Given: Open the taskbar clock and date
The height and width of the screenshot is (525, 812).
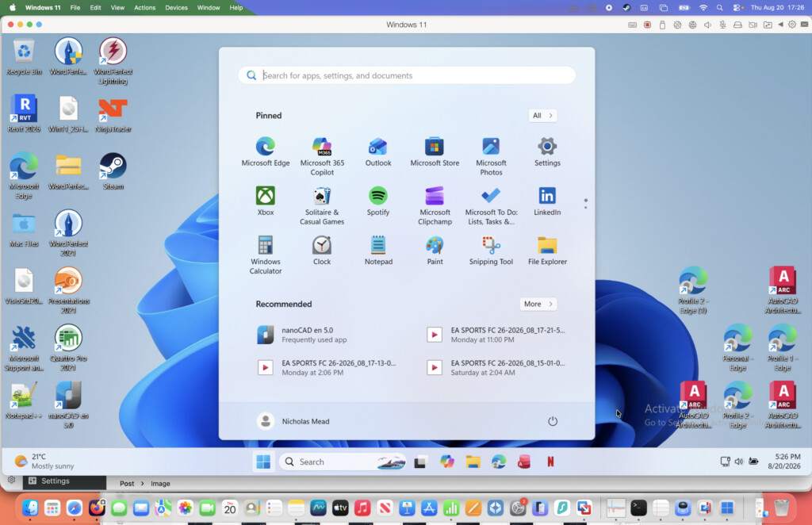Looking at the screenshot, I should (784, 462).
